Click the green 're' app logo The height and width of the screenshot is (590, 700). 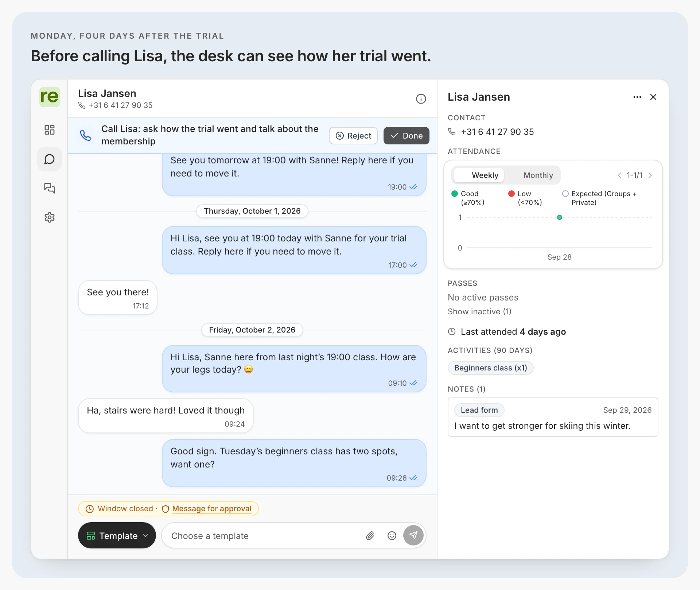click(49, 97)
